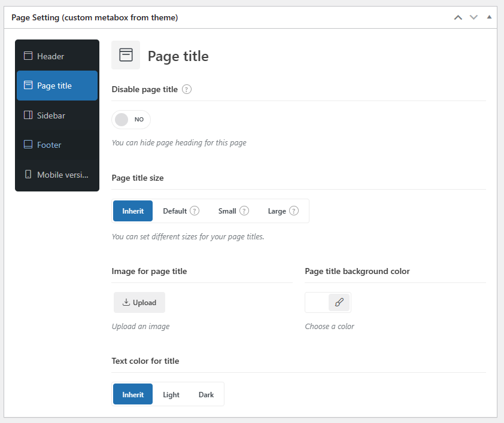
Task: Select the Page title sidebar tab
Action: (57, 86)
